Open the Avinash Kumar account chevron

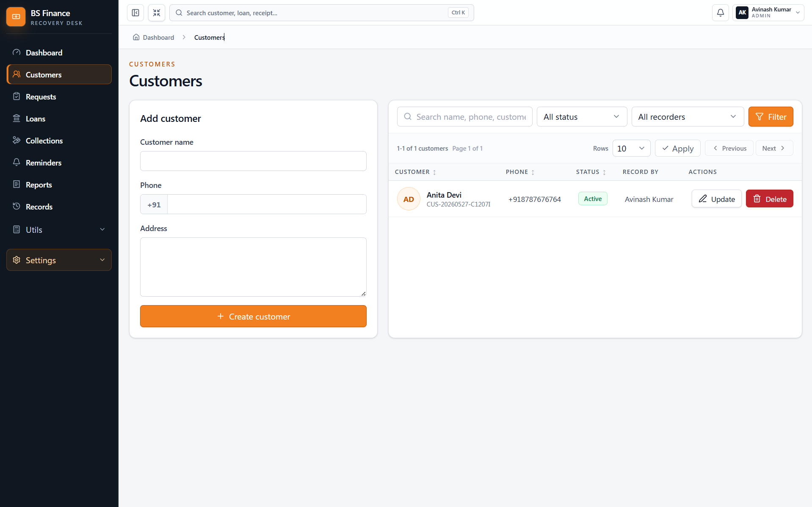tap(798, 13)
